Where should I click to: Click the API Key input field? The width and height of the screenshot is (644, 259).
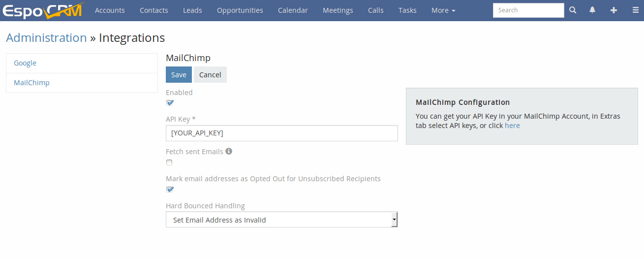coord(281,133)
